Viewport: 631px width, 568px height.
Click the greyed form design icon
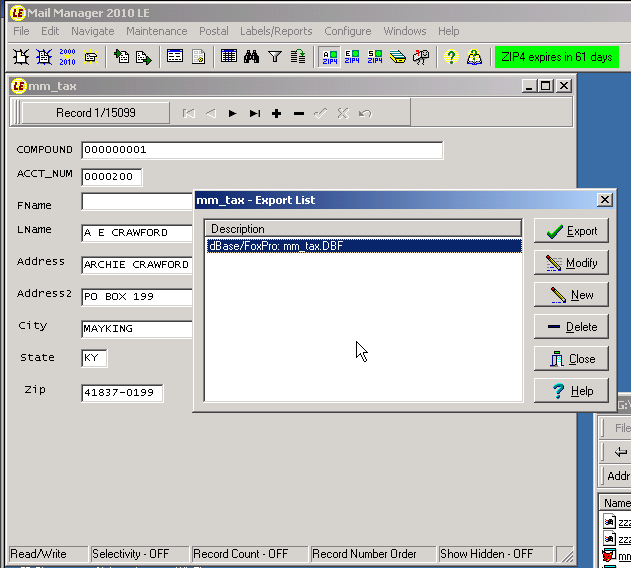coord(198,57)
